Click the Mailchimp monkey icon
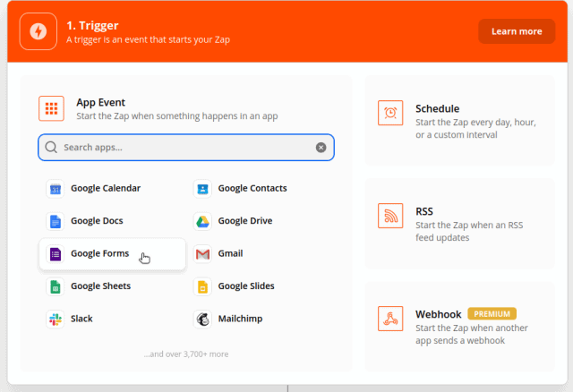The image size is (573, 392). (202, 319)
